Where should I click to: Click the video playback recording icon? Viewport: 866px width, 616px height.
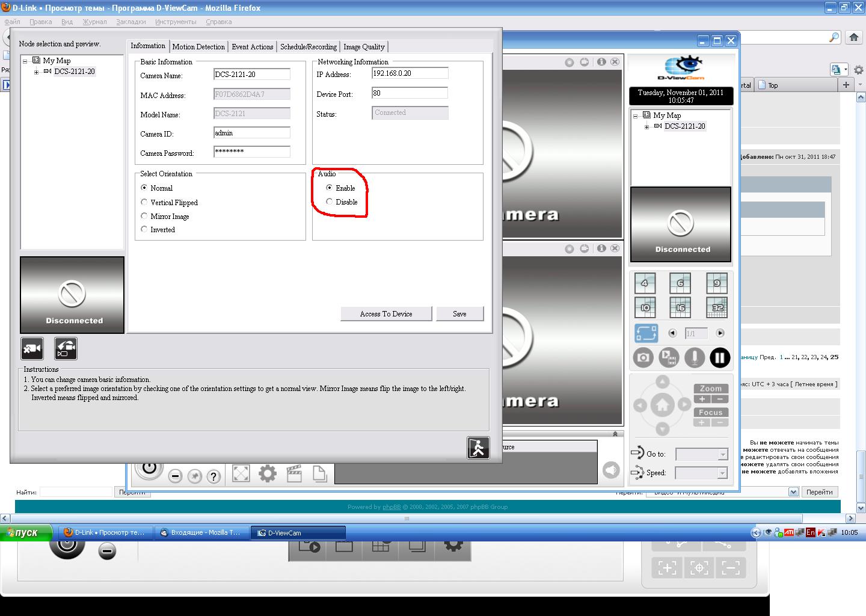(x=669, y=358)
